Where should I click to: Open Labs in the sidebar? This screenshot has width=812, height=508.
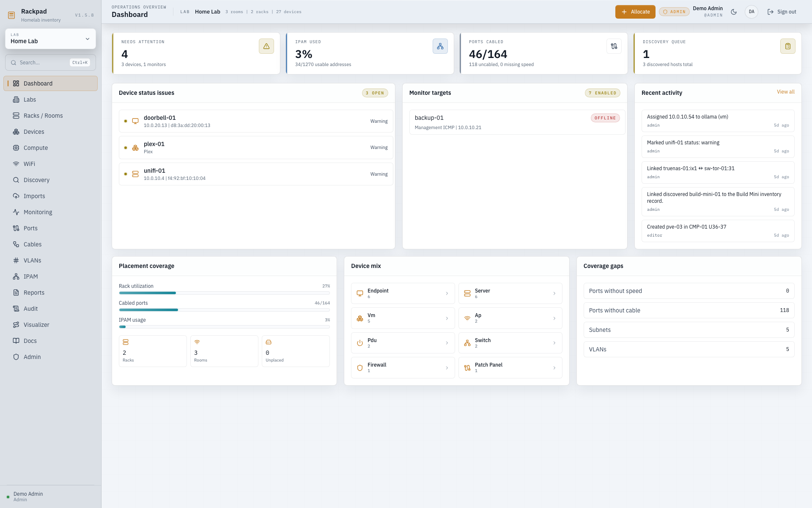tap(50, 99)
